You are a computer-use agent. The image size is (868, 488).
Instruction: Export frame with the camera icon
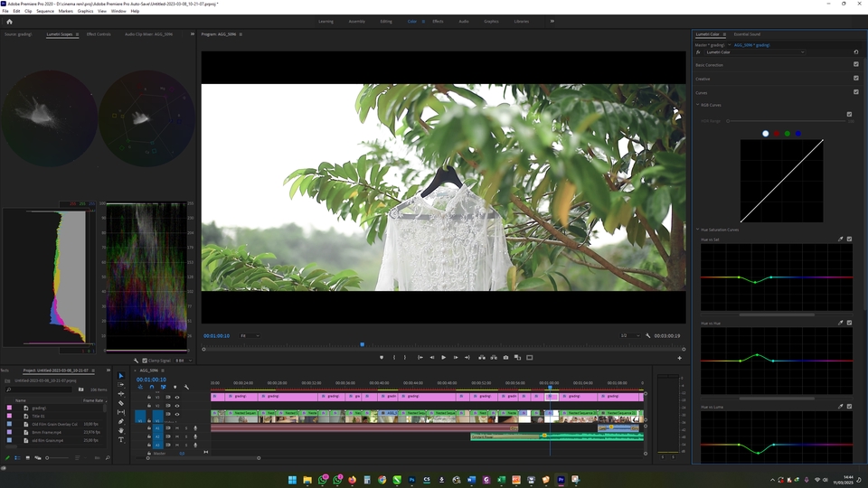[505, 358]
